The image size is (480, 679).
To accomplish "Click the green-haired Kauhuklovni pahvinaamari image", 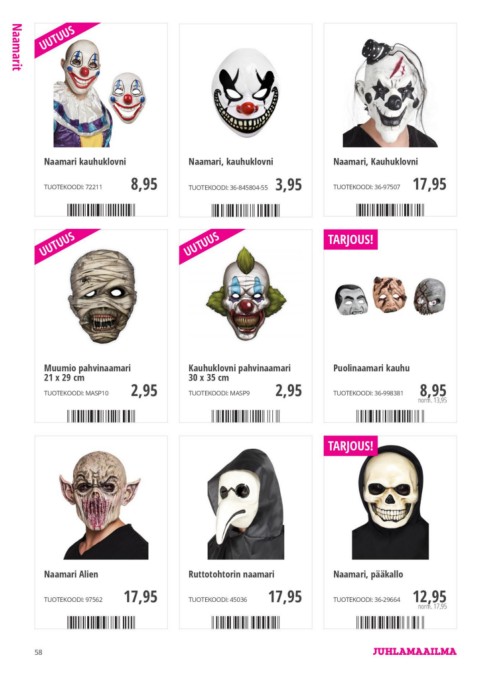I will [246, 294].
